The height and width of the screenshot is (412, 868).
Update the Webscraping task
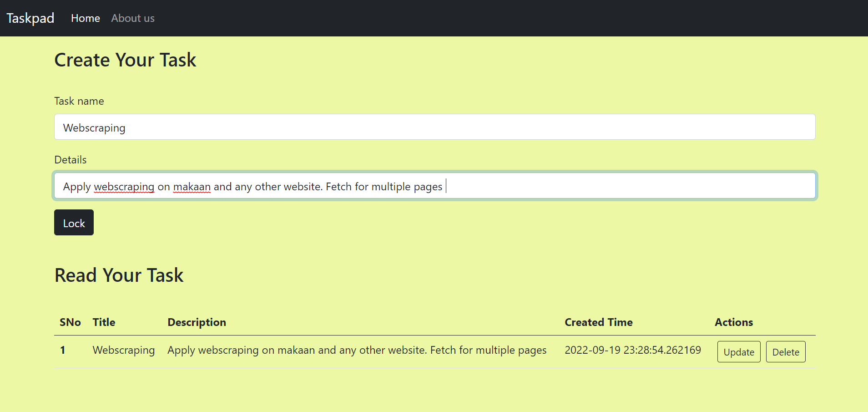coord(739,352)
